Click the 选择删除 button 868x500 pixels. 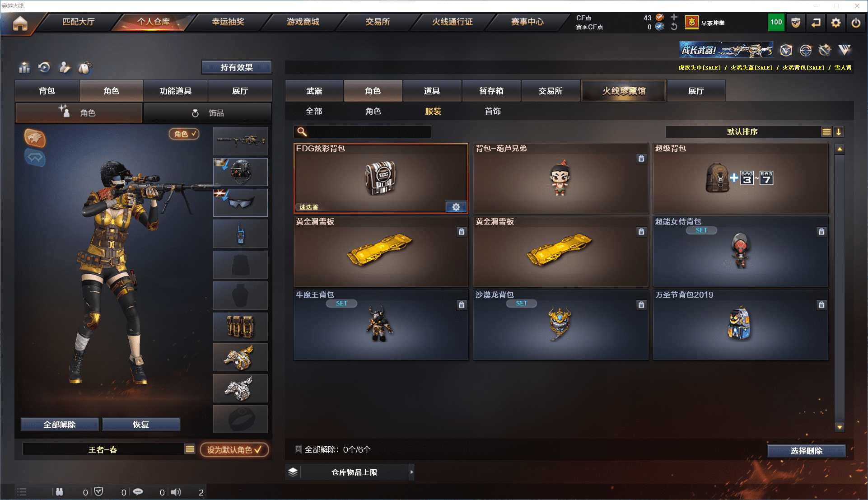pyautogui.click(x=806, y=451)
